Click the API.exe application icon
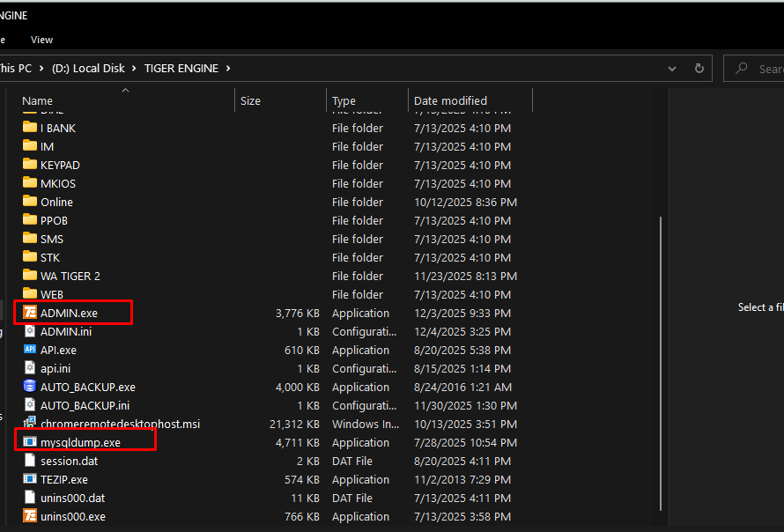Image resolution: width=784 pixels, height=532 pixels. coord(30,350)
